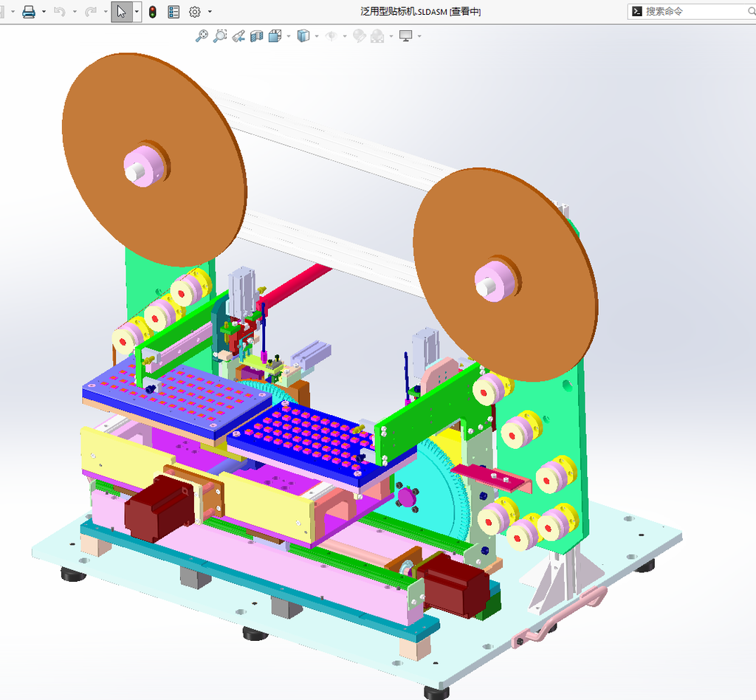Click the Display Style cube icon

[x=303, y=36]
